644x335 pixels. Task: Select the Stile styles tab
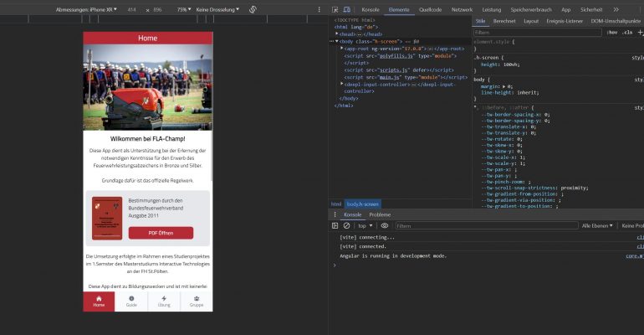click(480, 21)
